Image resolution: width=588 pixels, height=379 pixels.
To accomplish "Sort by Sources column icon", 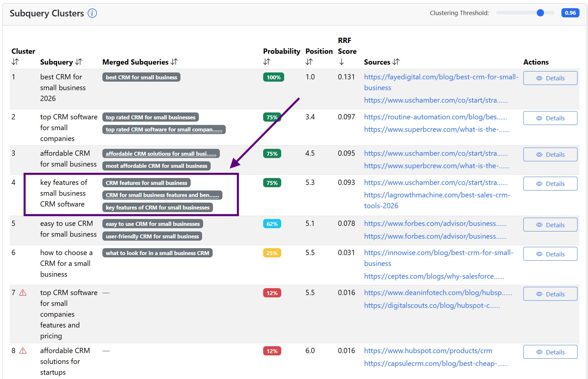I will pos(396,62).
